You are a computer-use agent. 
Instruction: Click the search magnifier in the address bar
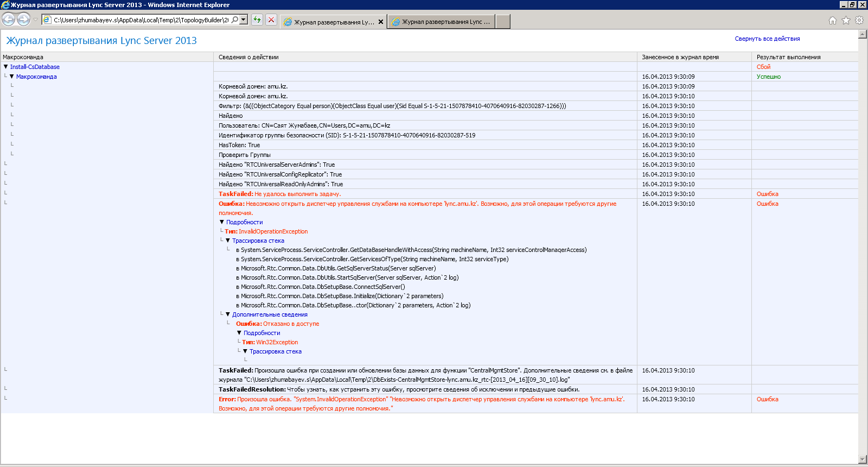(235, 20)
